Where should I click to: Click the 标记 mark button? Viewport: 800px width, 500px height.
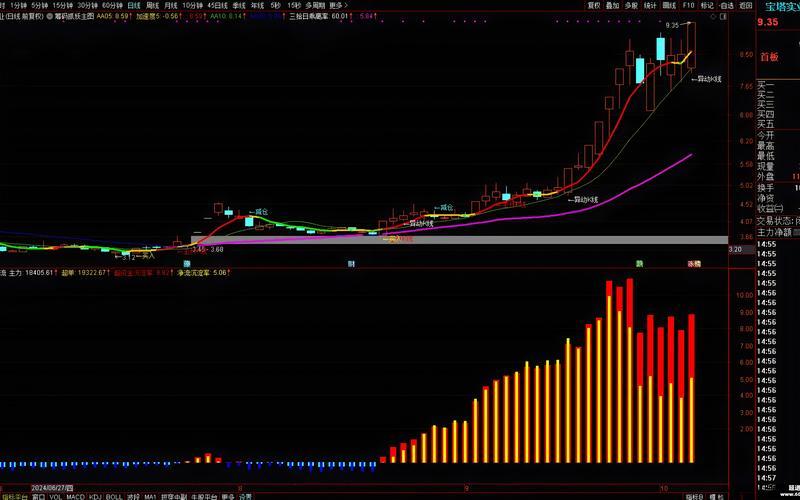pyautogui.click(x=707, y=5)
